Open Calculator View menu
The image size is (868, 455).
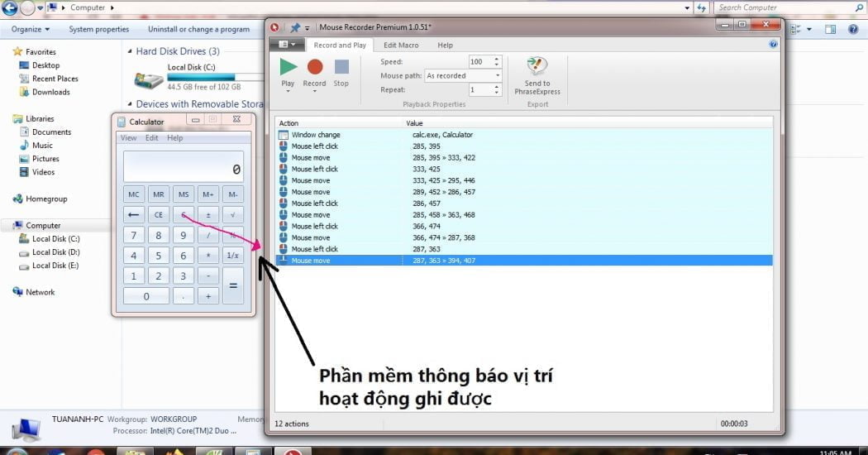tap(128, 138)
